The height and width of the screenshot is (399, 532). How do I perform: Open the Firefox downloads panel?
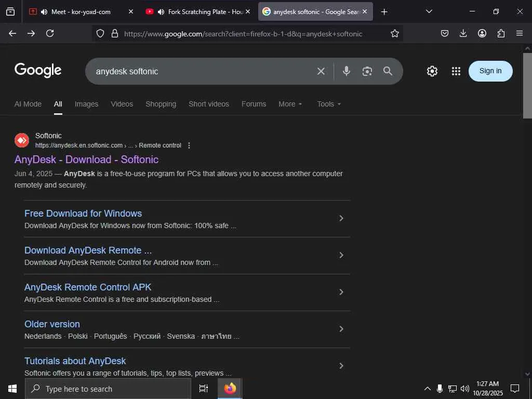[x=463, y=33]
